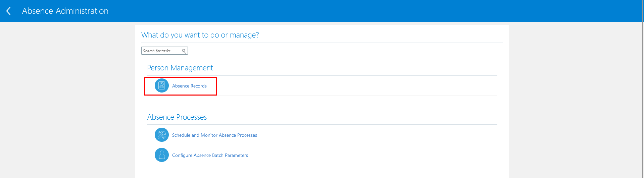Open the Absence Records round icon
Viewport: 644px width, 178px height.
162,86
